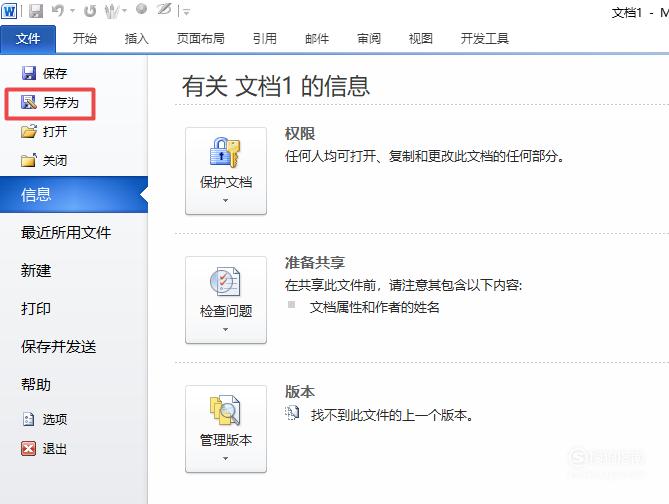Image resolution: width=669 pixels, height=504 pixels.
Task: Click the heading 有关 文档1 的信息
Action: [276, 86]
